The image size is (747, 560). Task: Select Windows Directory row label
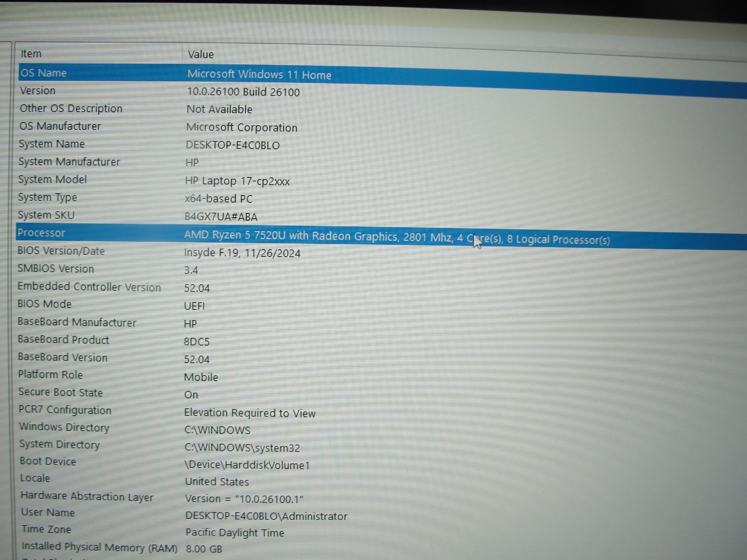[64, 427]
